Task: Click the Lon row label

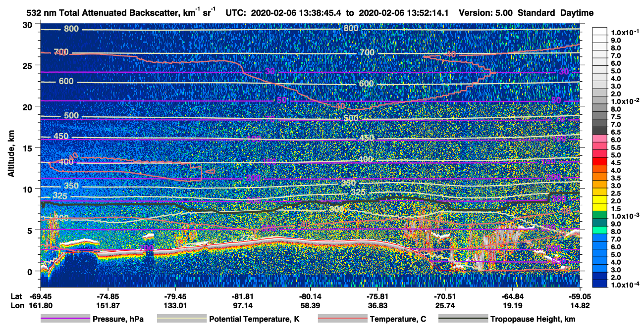Action: pyautogui.click(x=17, y=305)
